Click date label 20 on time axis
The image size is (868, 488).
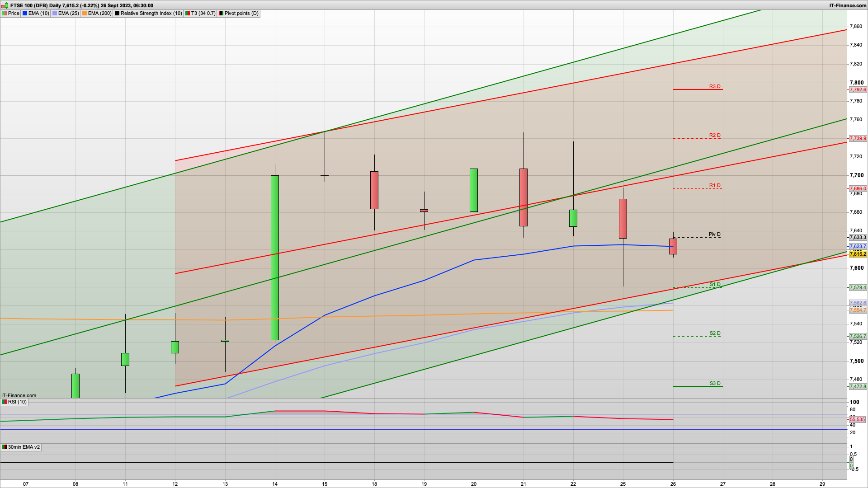coord(474,483)
